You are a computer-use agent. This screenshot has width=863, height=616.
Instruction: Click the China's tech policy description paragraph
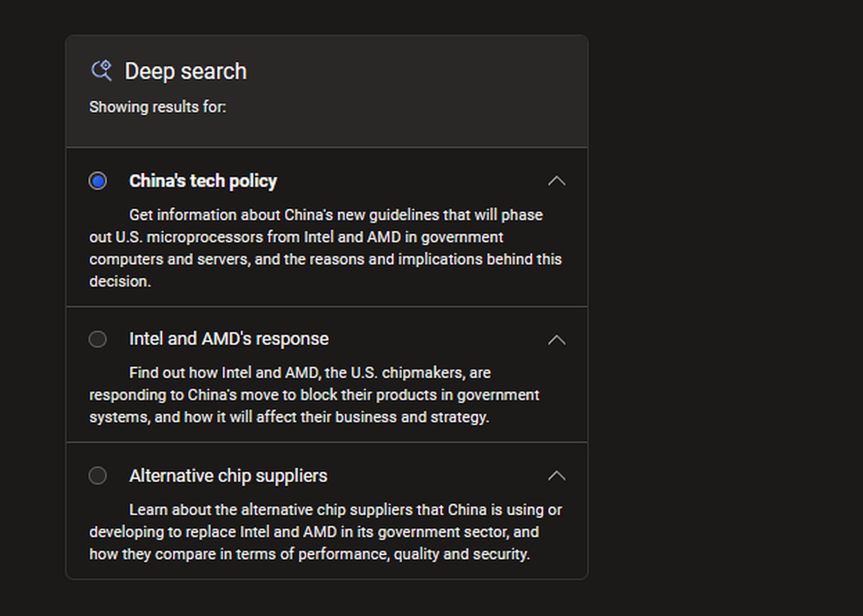click(326, 248)
